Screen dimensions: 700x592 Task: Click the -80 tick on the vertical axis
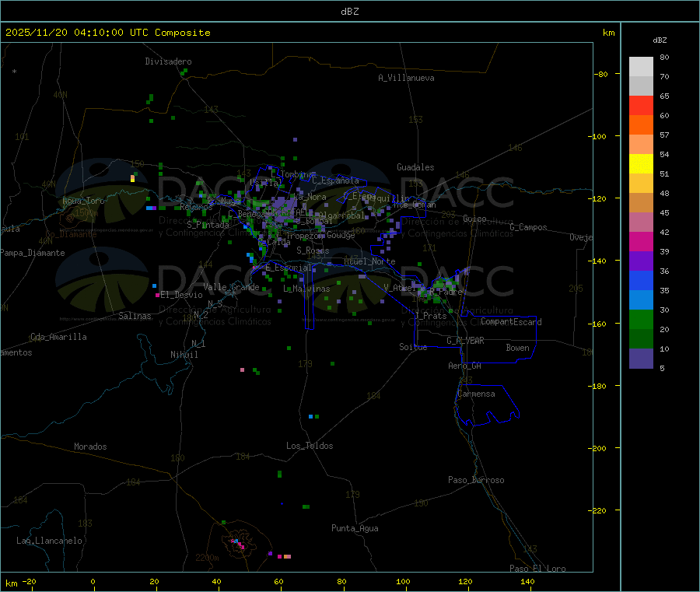600,74
